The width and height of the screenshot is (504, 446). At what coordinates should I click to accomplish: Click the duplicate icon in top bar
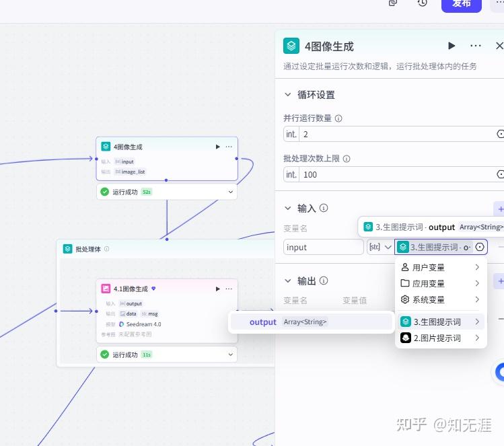point(393,3)
